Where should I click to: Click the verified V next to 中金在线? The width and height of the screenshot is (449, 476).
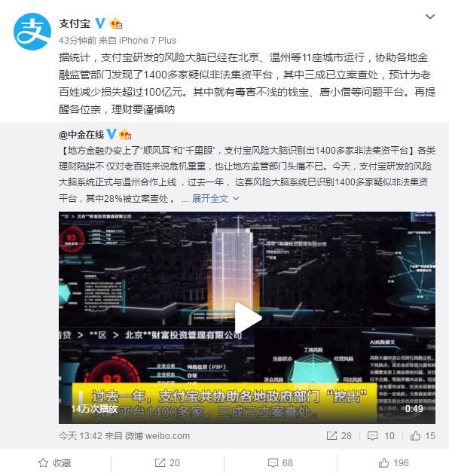pos(111,134)
